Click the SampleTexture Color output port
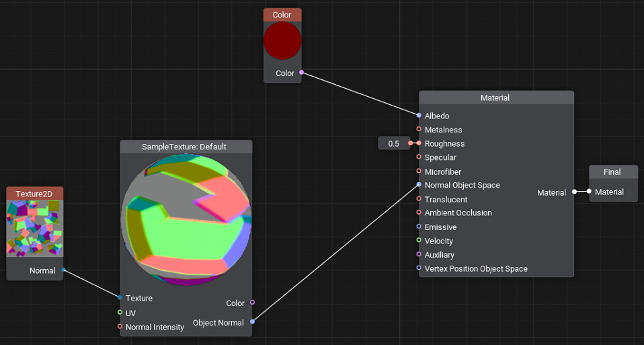This screenshot has height=345, width=644. pyautogui.click(x=252, y=303)
